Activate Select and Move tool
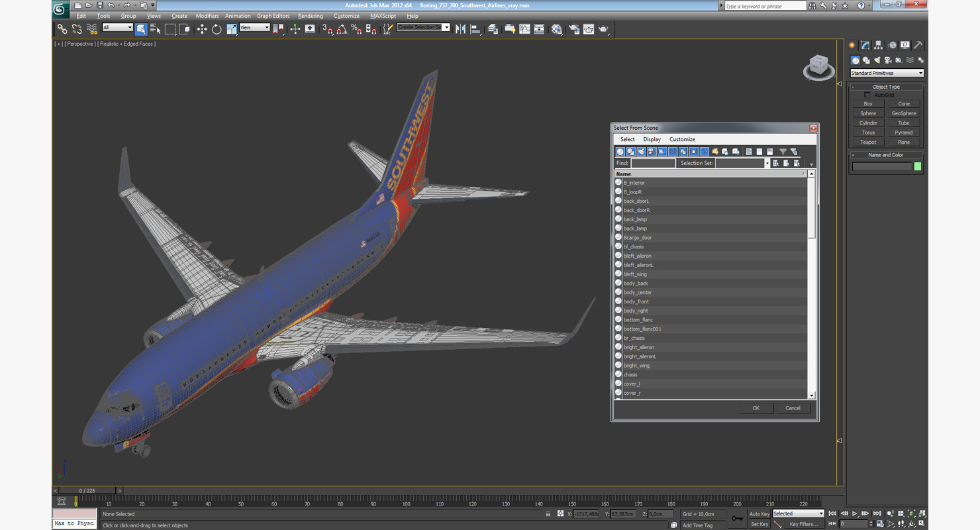The image size is (980, 530). click(202, 29)
